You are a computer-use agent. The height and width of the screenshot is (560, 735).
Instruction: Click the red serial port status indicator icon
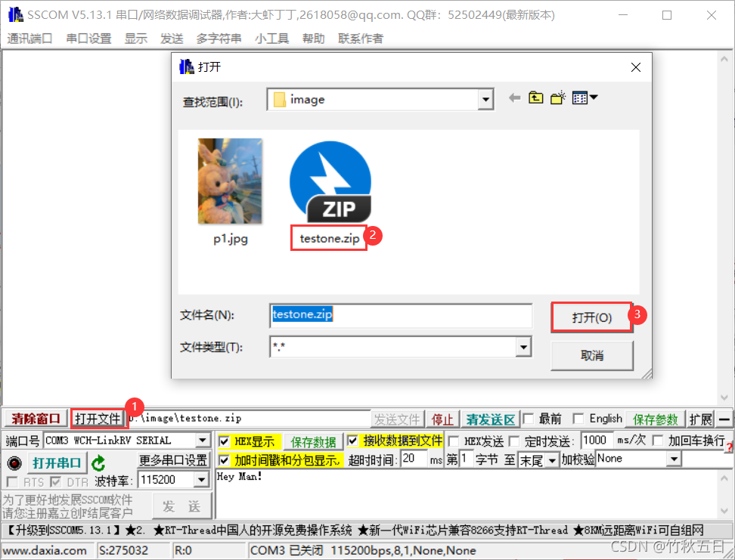tap(14, 463)
